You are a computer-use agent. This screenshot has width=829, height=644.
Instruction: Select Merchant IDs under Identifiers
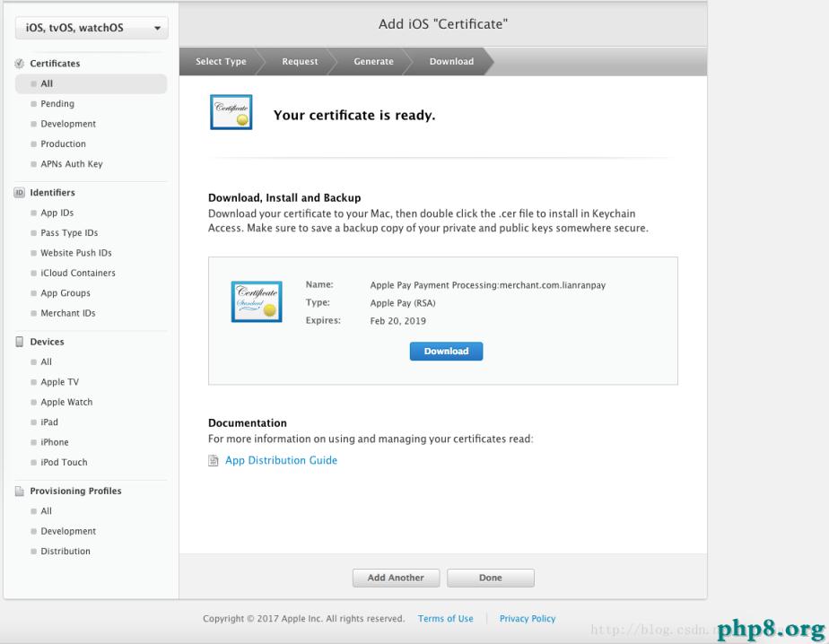point(68,313)
